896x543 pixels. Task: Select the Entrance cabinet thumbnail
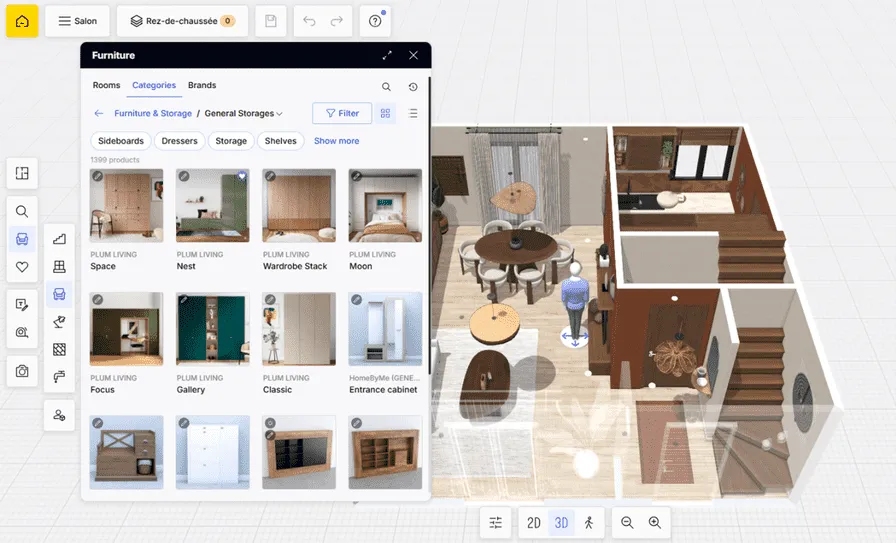[385, 329]
